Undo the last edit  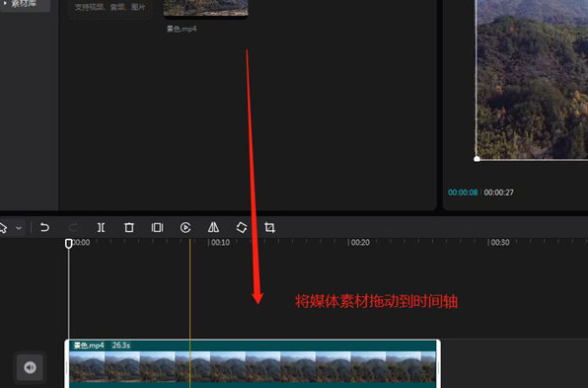44,227
